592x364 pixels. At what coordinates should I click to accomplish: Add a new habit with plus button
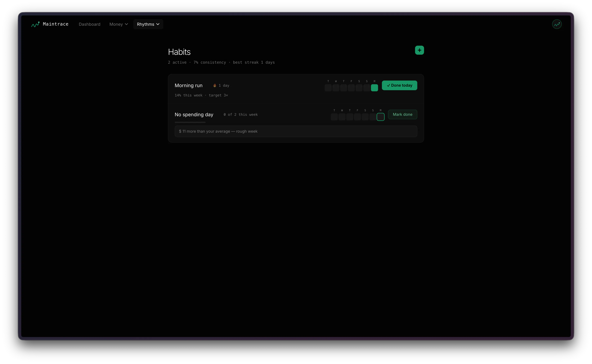coord(419,50)
